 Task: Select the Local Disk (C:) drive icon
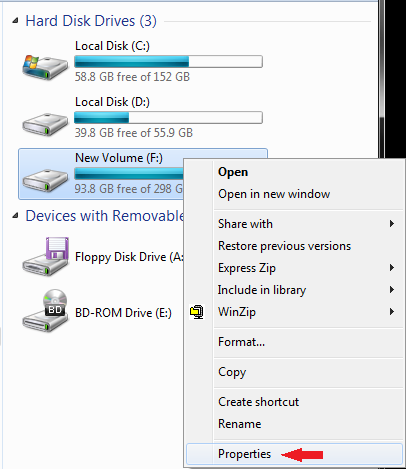[45, 67]
